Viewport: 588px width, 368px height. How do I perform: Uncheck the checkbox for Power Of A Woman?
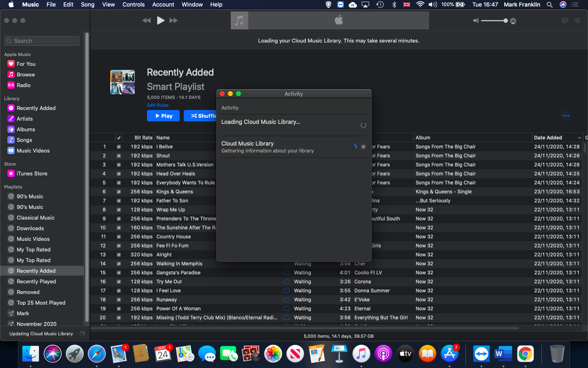(119, 309)
